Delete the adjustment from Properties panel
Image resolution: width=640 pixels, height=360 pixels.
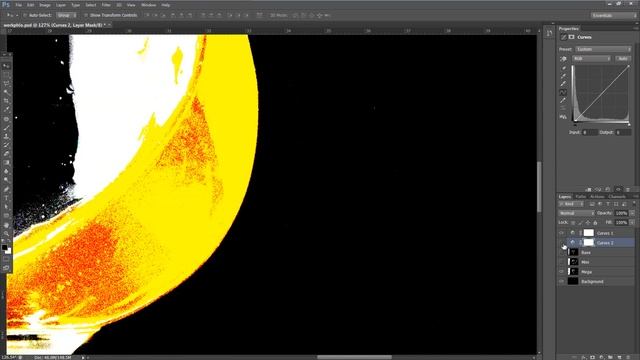click(x=628, y=190)
